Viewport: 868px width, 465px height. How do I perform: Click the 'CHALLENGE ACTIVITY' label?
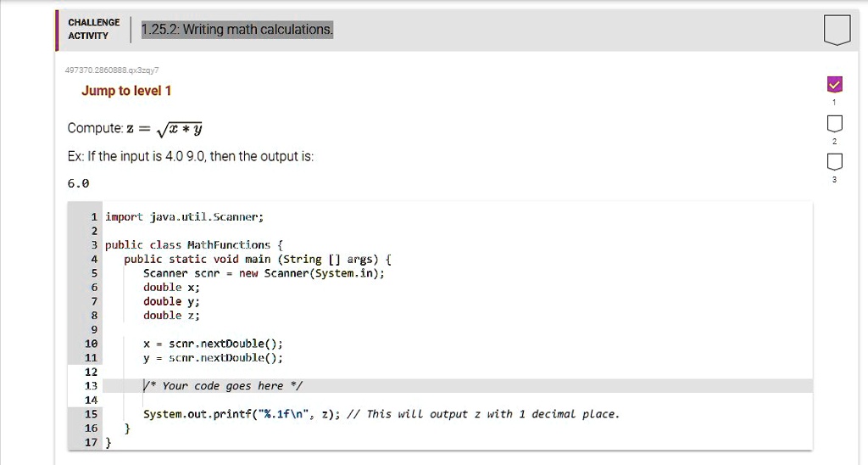[93, 29]
